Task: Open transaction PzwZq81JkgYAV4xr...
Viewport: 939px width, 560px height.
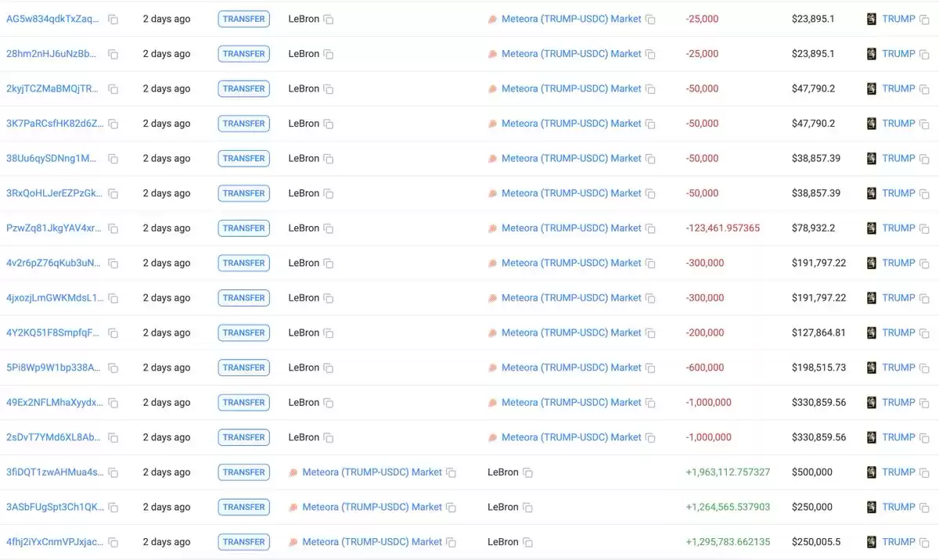Action: pos(54,228)
